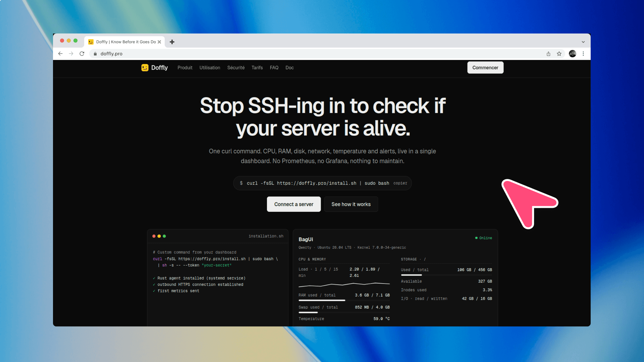This screenshot has height=362, width=644.
Task: Open the Produit nav item
Action: (185, 68)
